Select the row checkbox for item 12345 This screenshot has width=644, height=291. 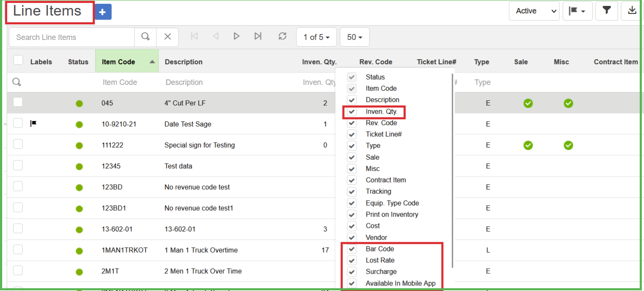pyautogui.click(x=18, y=165)
